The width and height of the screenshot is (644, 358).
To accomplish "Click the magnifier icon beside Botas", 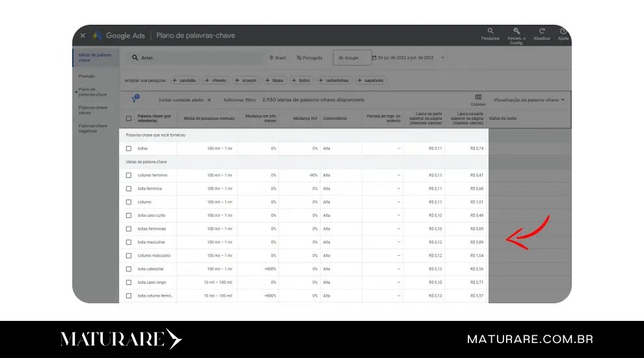I will [135, 58].
